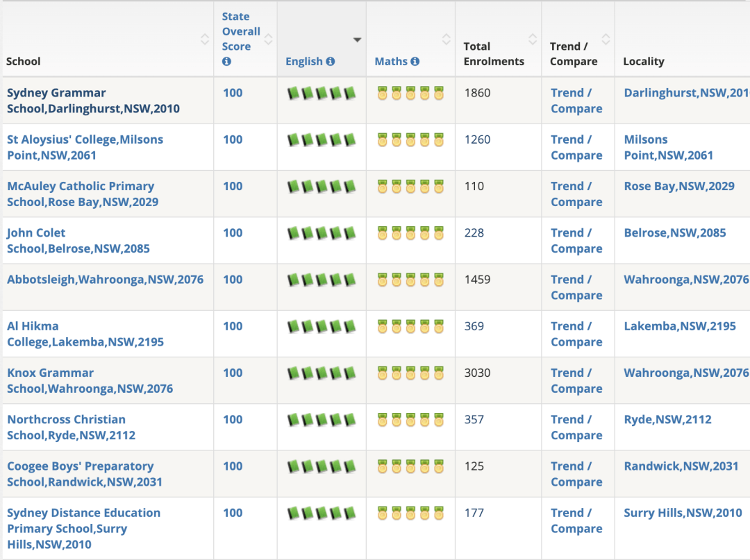Viewport: 750px width, 560px height.
Task: Click Maths medal rating for Sydney Grammar School
Action: pos(410,93)
